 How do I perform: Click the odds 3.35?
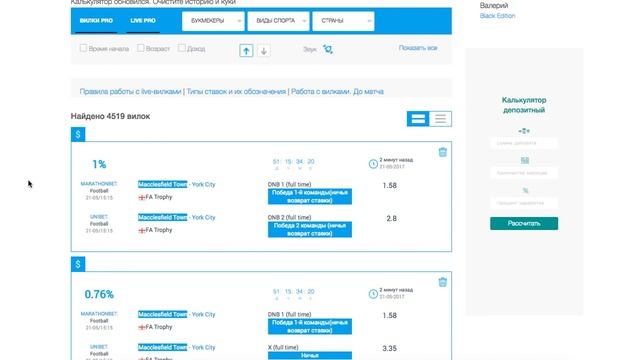click(390, 349)
